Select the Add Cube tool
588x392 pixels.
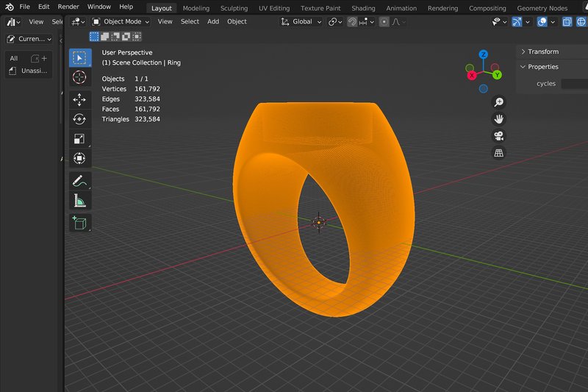[x=79, y=223]
